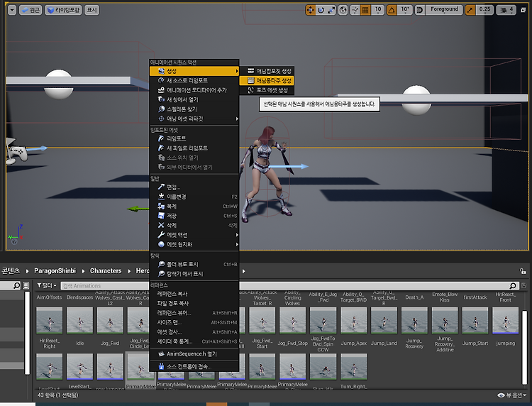Toggle surface snapping in viewport toolbar

pos(355,10)
